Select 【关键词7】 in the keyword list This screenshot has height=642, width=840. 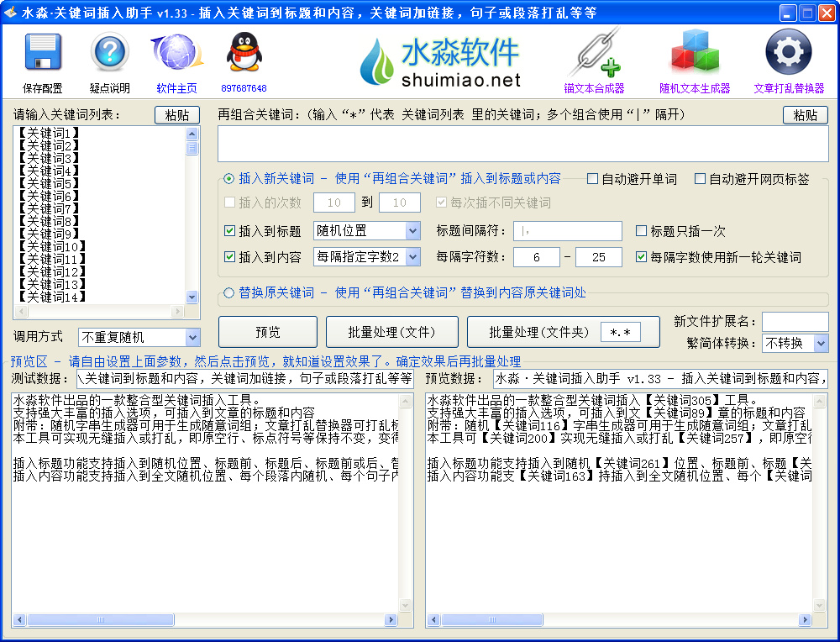[48, 208]
